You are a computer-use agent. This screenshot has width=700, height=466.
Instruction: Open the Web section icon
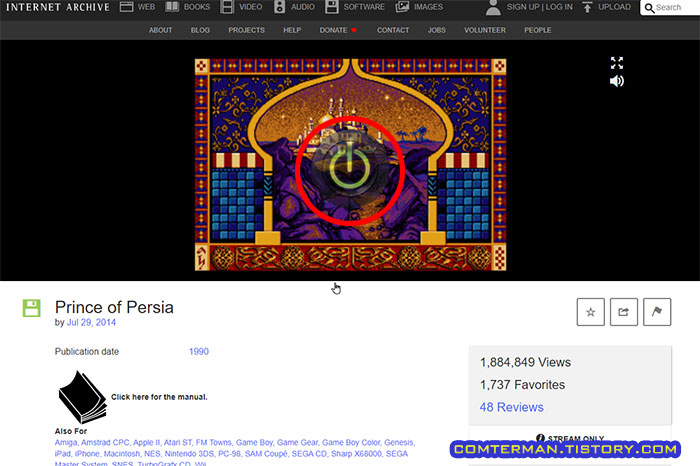pyautogui.click(x=126, y=7)
